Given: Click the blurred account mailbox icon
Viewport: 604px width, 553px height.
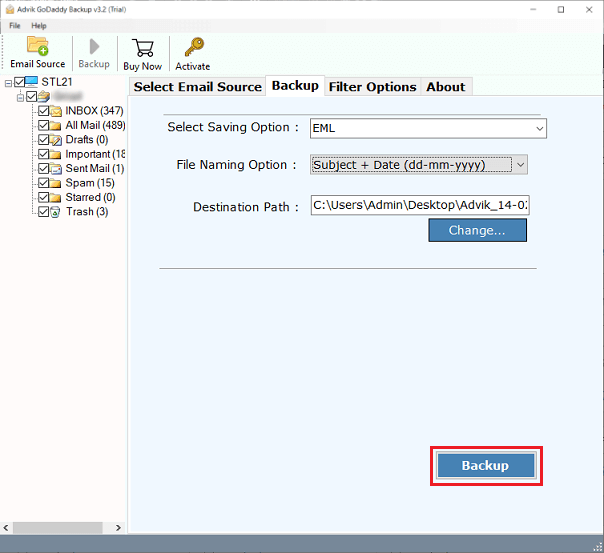Looking at the screenshot, I should click(x=44, y=96).
